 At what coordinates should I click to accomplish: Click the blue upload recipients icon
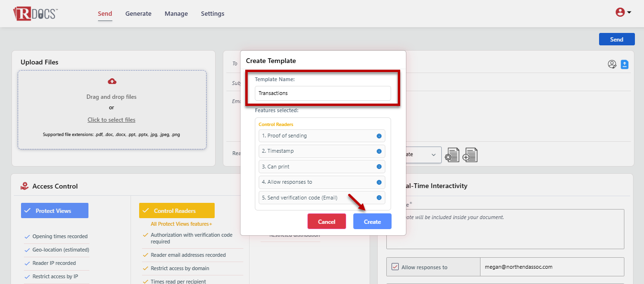624,64
